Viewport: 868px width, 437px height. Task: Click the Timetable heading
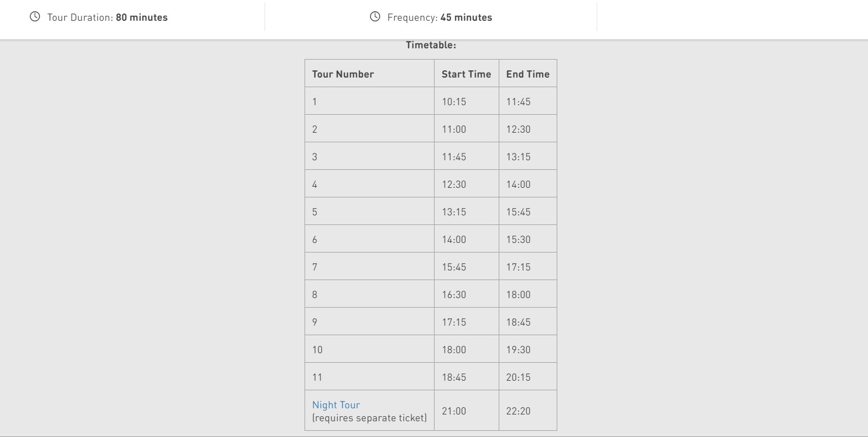pyautogui.click(x=431, y=45)
